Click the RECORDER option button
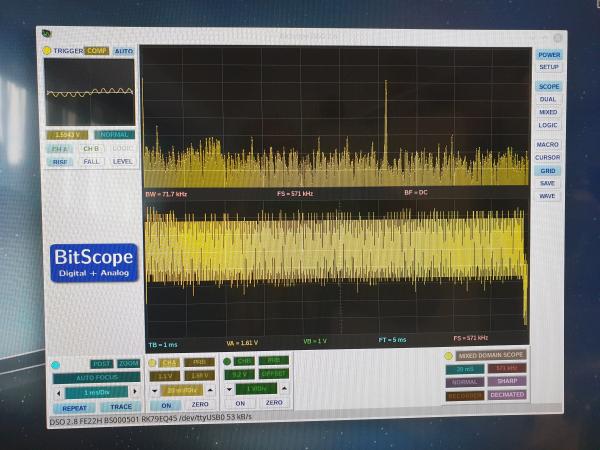600x450 pixels. click(465, 396)
